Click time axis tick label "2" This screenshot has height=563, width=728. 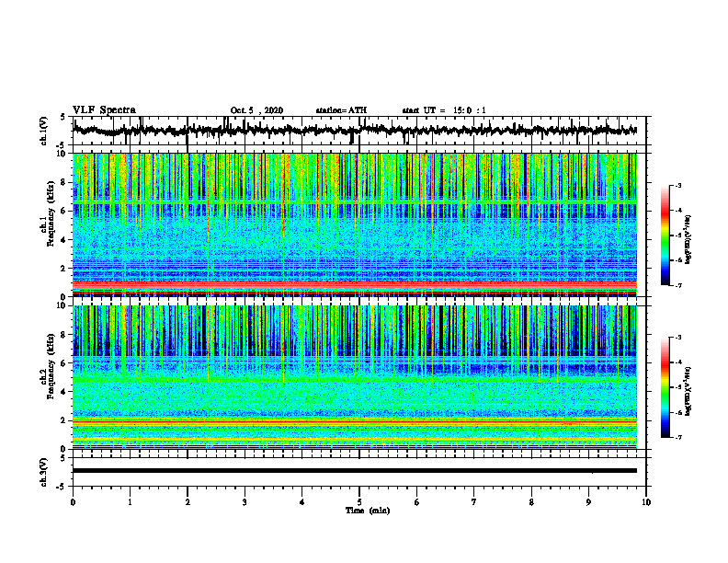pos(188,502)
